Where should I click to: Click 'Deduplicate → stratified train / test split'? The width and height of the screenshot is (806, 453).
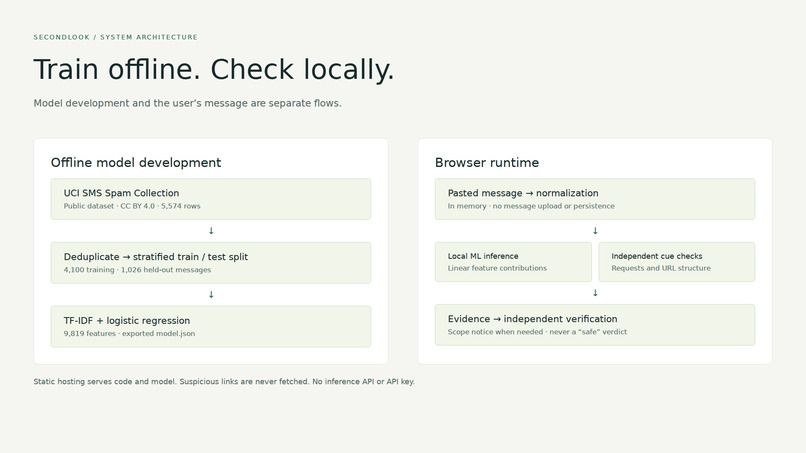tap(156, 257)
